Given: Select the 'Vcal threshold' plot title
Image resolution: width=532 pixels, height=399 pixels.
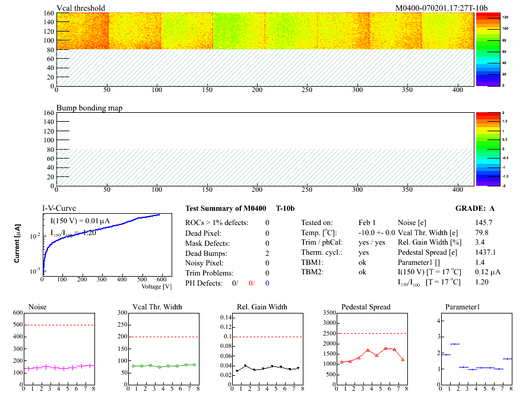Looking at the screenshot, I should (81, 8).
